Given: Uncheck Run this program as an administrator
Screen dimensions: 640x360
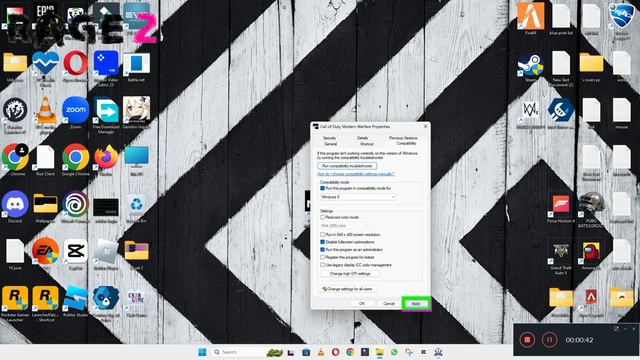Looking at the screenshot, I should [322, 249].
